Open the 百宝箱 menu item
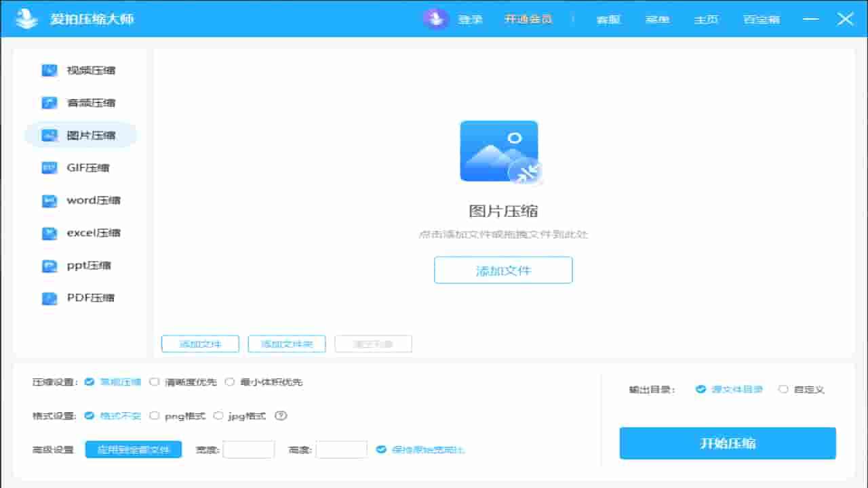The image size is (868, 488). (x=761, y=19)
